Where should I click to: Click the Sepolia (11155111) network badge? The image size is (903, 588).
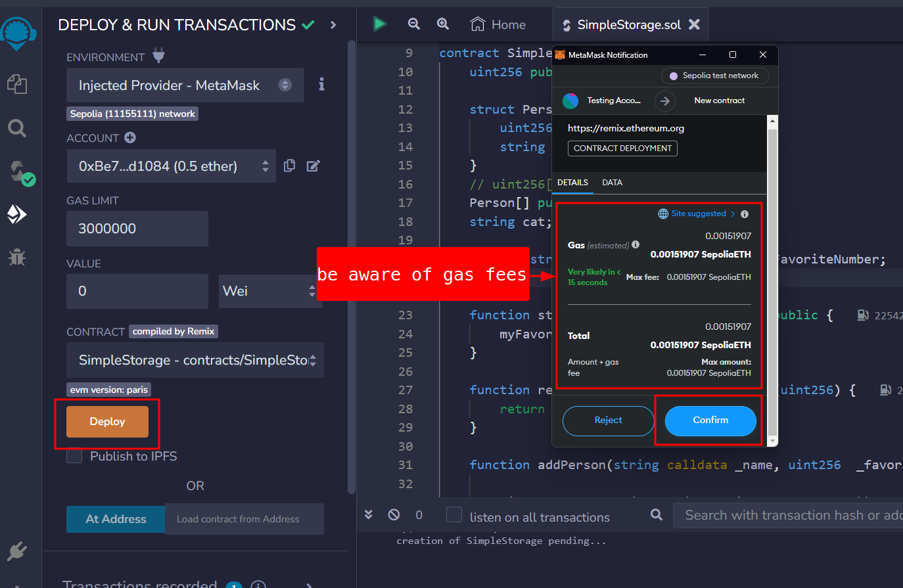click(132, 114)
